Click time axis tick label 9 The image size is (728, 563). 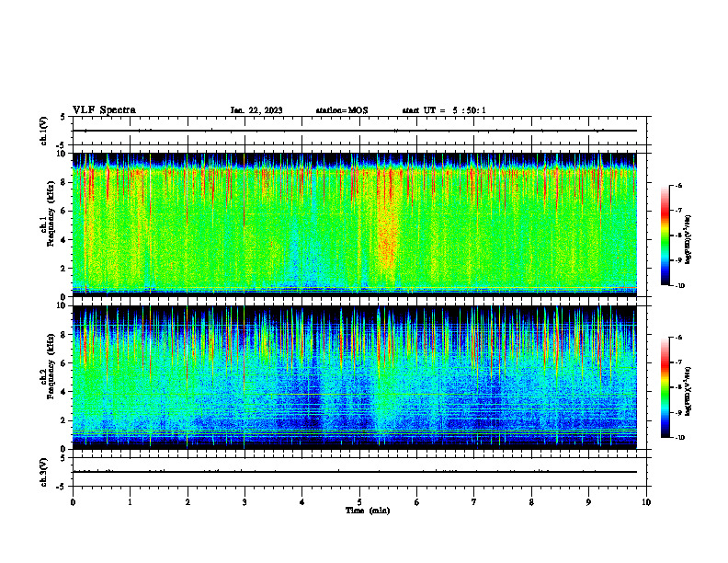pyautogui.click(x=588, y=502)
